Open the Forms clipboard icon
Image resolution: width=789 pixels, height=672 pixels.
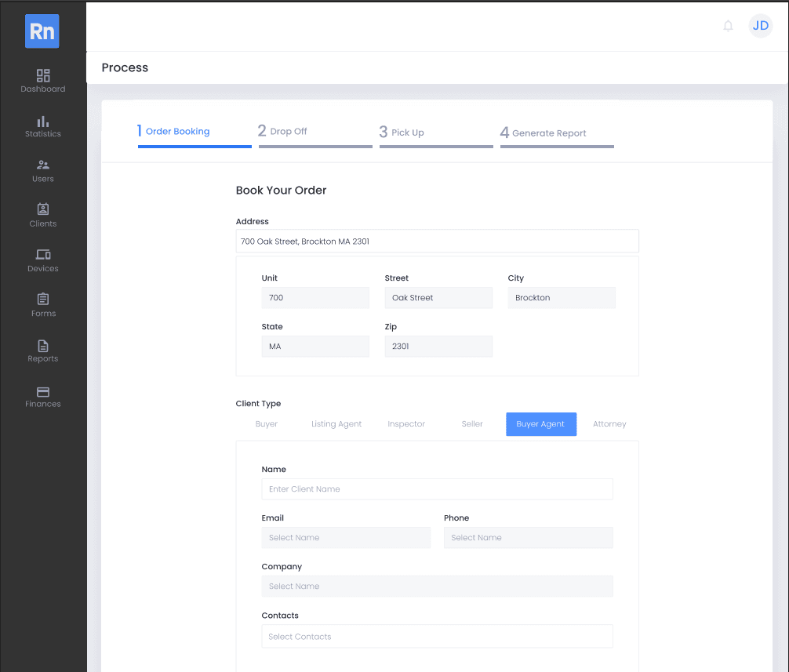[43, 300]
